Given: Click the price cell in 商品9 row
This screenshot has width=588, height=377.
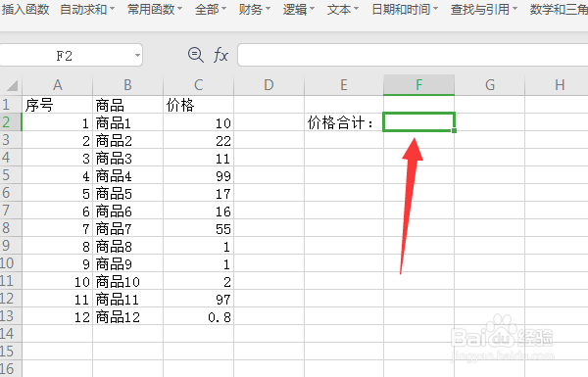Looking at the screenshot, I should 198,263.
